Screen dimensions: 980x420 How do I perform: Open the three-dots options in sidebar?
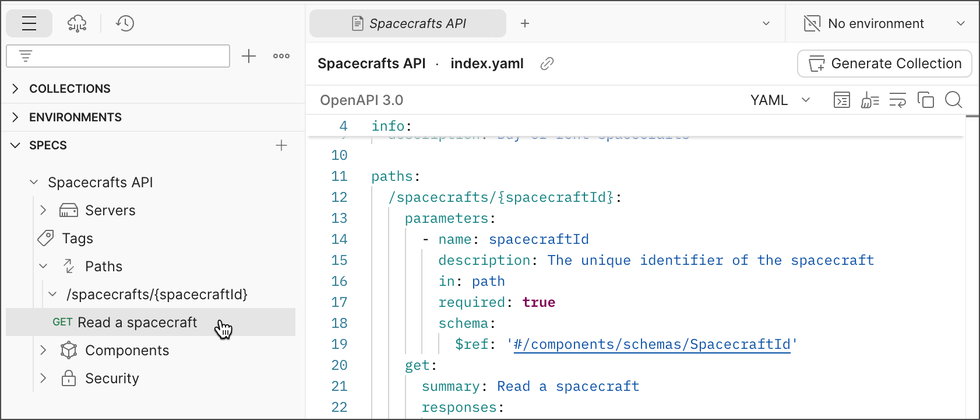click(x=281, y=56)
